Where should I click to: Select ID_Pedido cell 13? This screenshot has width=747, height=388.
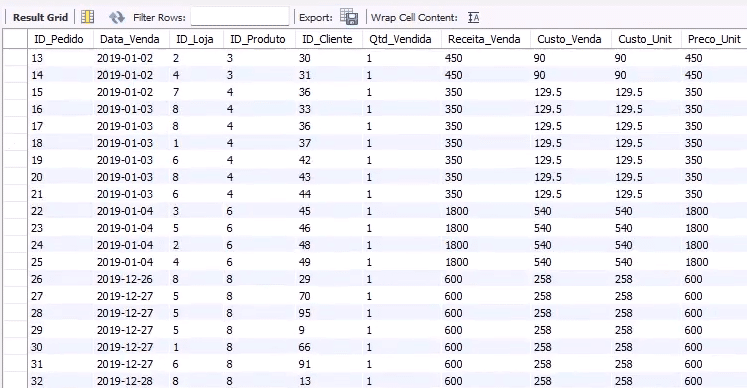coord(37,58)
